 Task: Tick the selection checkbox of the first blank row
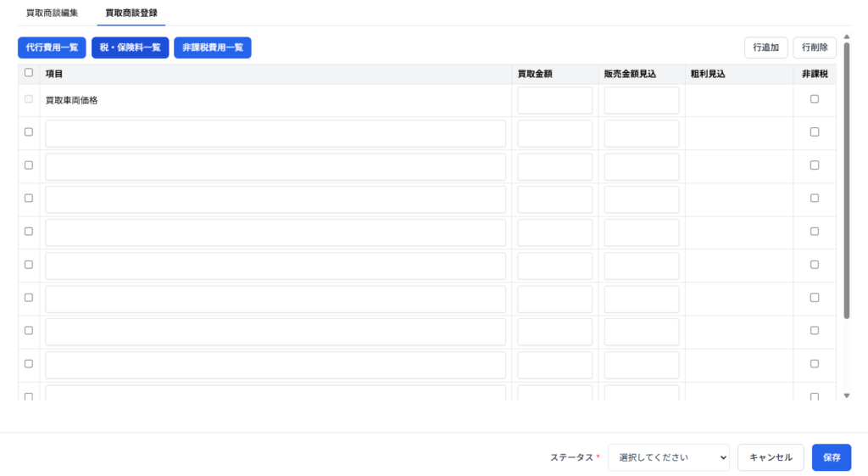point(29,132)
